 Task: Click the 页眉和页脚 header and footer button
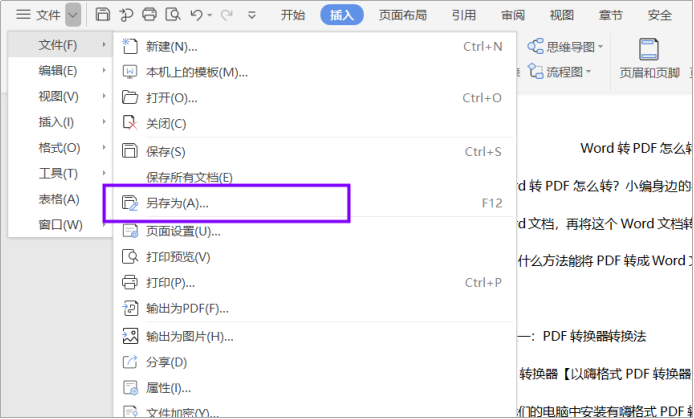(x=649, y=58)
